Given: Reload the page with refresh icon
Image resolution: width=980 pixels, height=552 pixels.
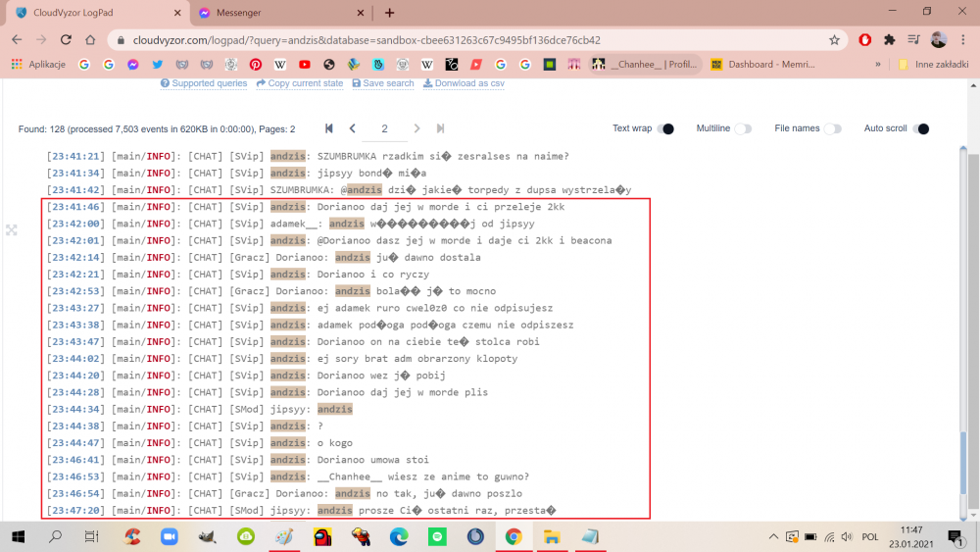Looking at the screenshot, I should (66, 40).
